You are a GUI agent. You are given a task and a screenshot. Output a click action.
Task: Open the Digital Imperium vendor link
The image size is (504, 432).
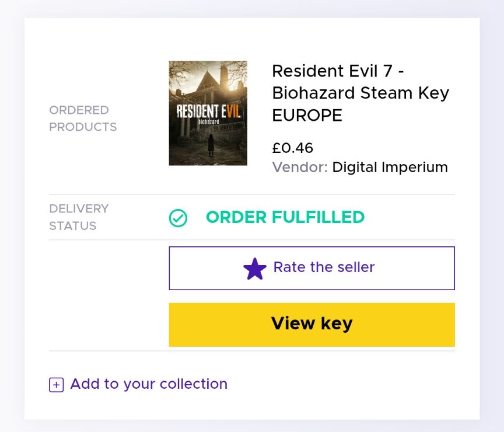[x=390, y=168]
